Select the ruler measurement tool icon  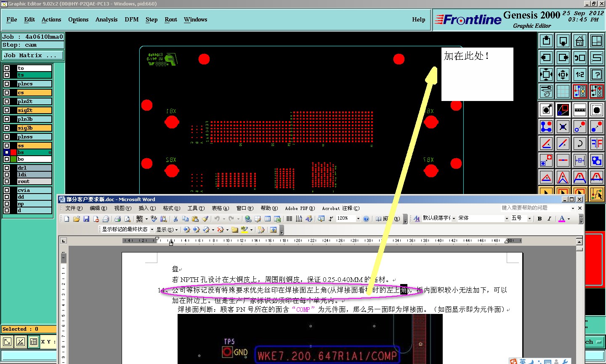pyautogui.click(x=580, y=110)
